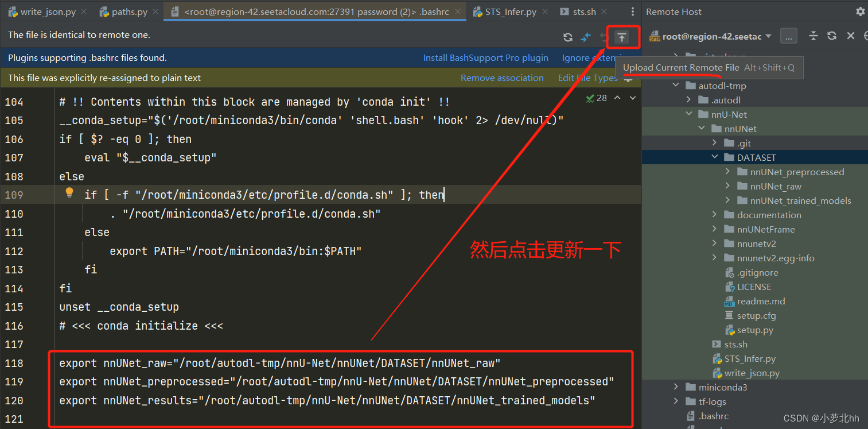Expand the nnUNet_raw folder
Image resolution: width=868 pixels, height=429 pixels.
(727, 186)
